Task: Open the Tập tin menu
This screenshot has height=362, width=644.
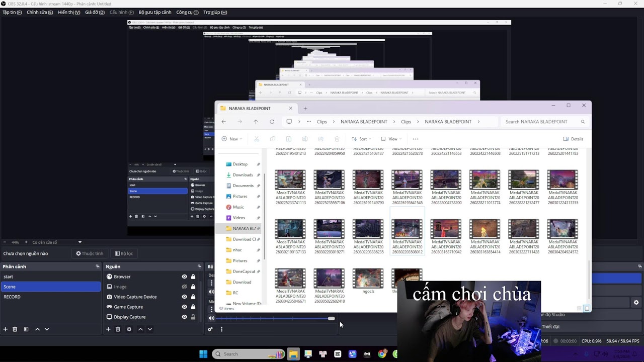Action: (x=12, y=12)
